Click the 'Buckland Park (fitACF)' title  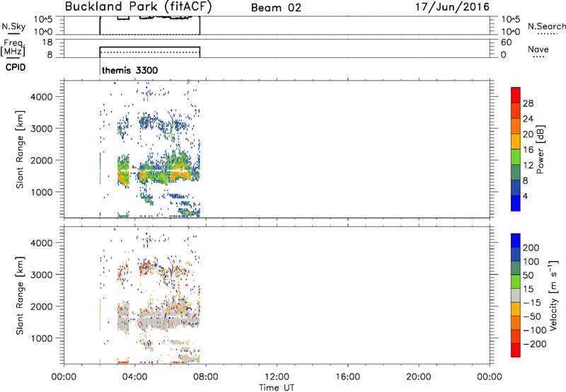(x=138, y=7)
